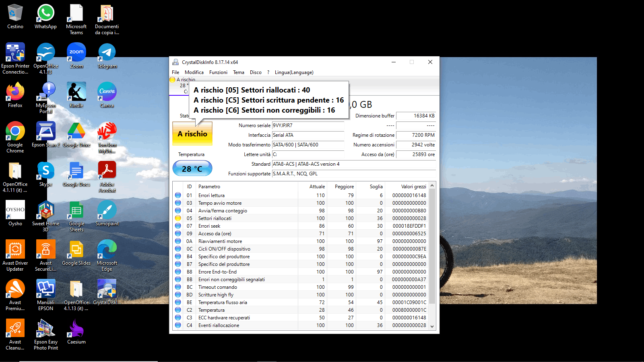The image size is (644, 362).
Task: Open the Funzioni menu
Action: [x=218, y=72]
